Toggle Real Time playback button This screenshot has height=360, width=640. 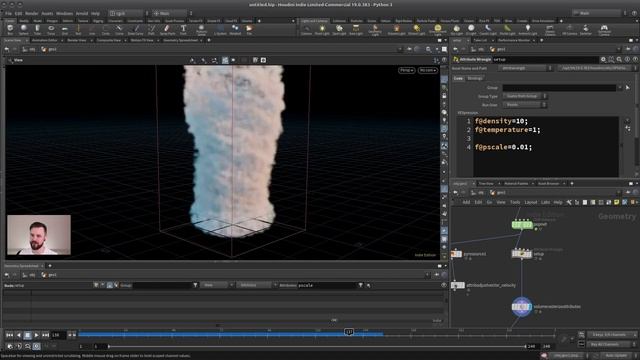click(36, 346)
